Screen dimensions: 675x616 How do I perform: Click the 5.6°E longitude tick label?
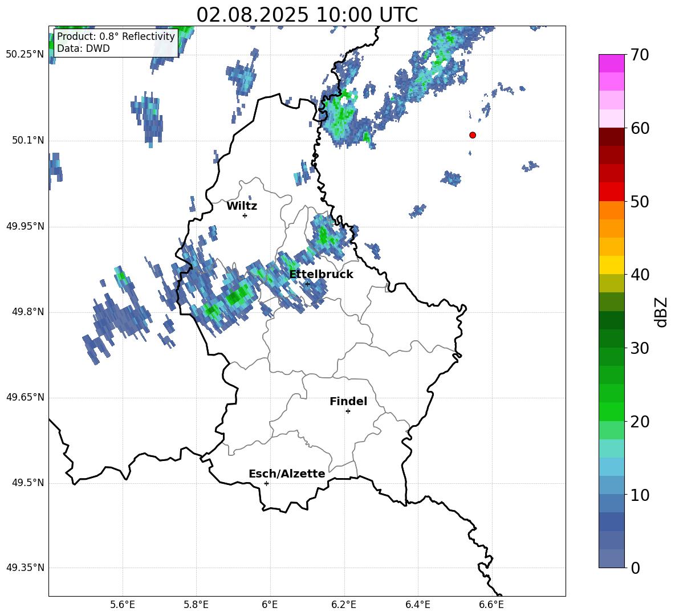coord(122,605)
